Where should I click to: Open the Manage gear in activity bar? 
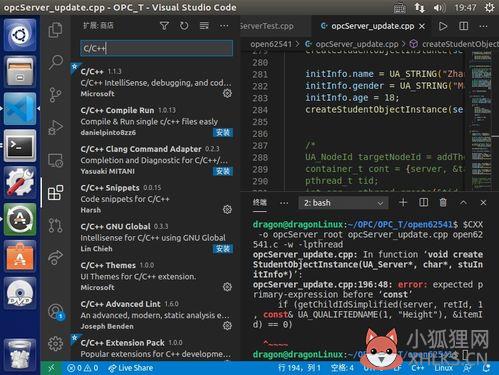point(55,344)
